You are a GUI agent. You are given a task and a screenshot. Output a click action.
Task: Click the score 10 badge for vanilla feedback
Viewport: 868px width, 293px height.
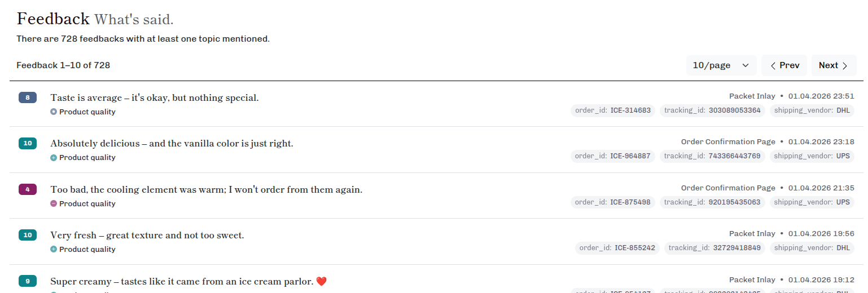click(28, 143)
